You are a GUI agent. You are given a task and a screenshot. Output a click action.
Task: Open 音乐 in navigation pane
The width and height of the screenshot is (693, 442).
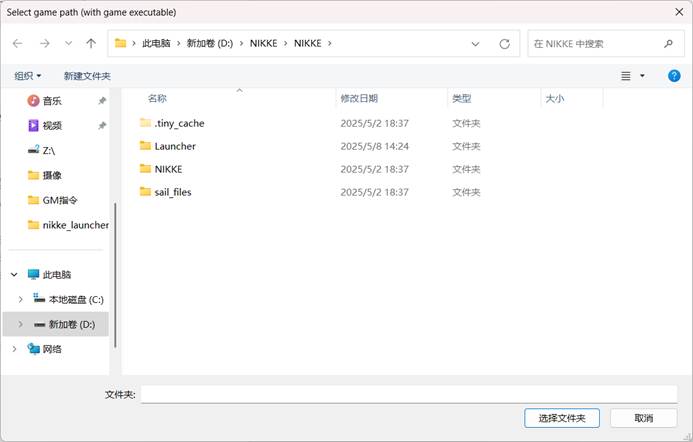(x=52, y=101)
